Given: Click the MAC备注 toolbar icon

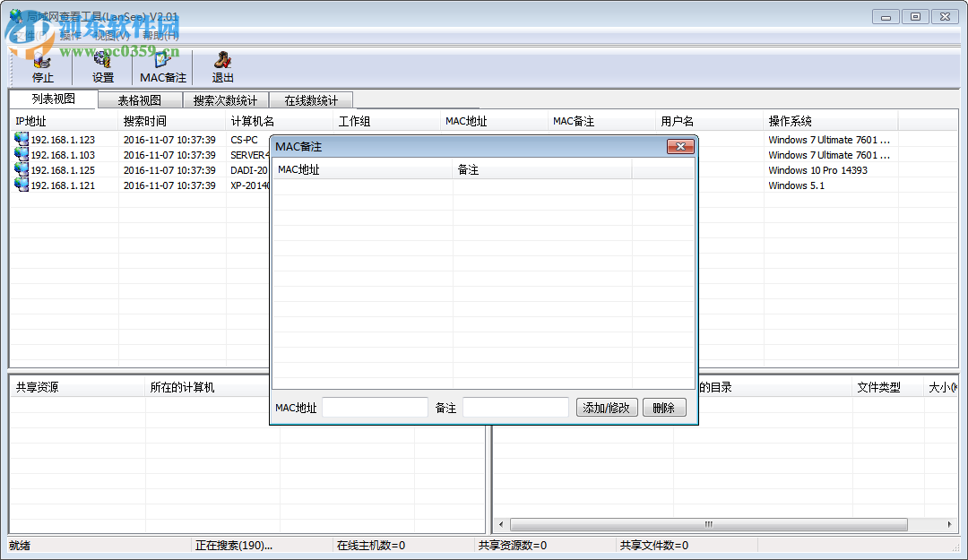Looking at the screenshot, I should click(x=161, y=66).
